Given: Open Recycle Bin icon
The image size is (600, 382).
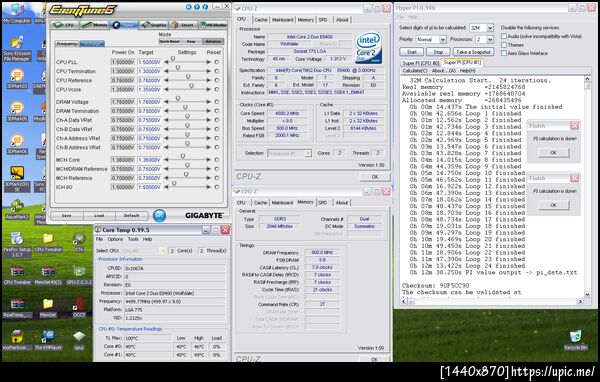Looking at the screenshot, I should [x=575, y=340].
